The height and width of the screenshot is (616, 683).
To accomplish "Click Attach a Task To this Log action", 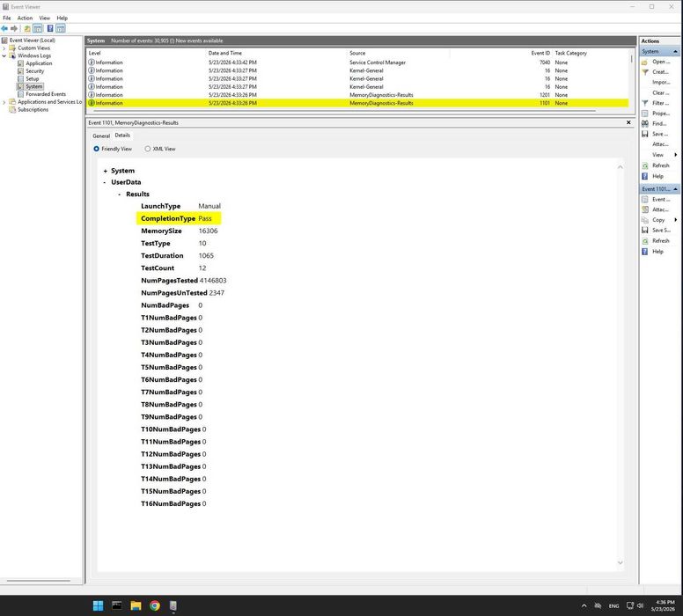I will pos(660,144).
